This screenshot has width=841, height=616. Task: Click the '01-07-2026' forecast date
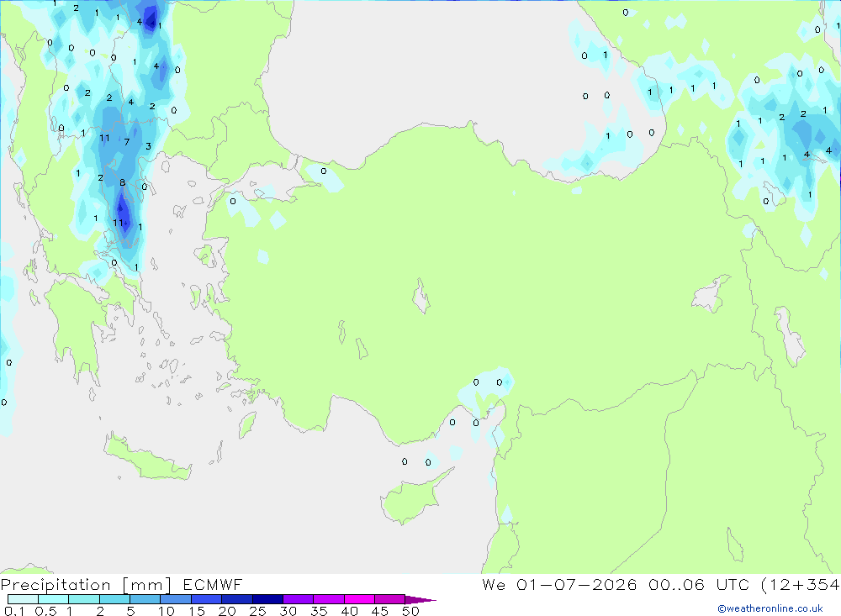click(577, 585)
